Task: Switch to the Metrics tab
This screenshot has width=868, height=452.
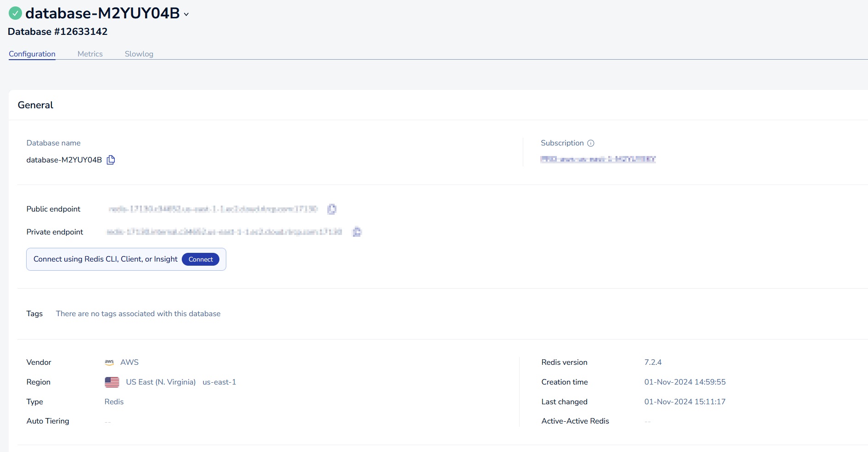Action: (x=90, y=54)
